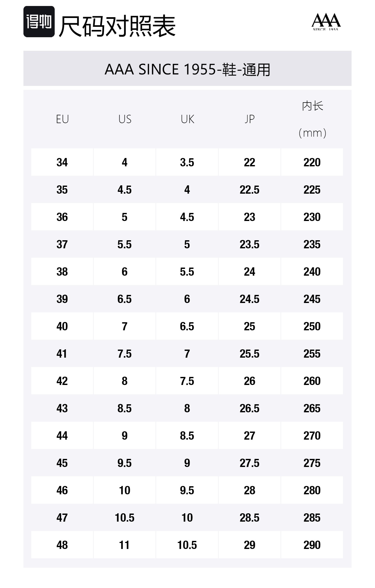This screenshot has width=375, height=588.
Task: Click the inner length 235 cell
Action: coord(312,244)
